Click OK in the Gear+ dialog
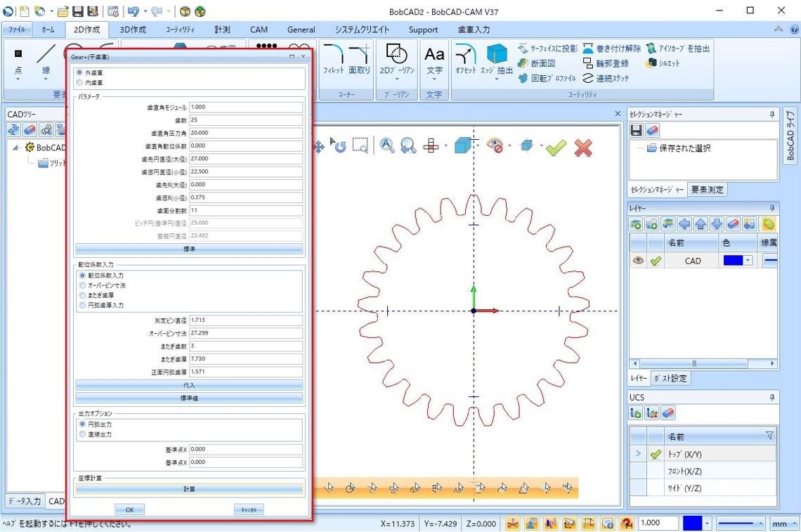801x532 pixels. tap(129, 510)
